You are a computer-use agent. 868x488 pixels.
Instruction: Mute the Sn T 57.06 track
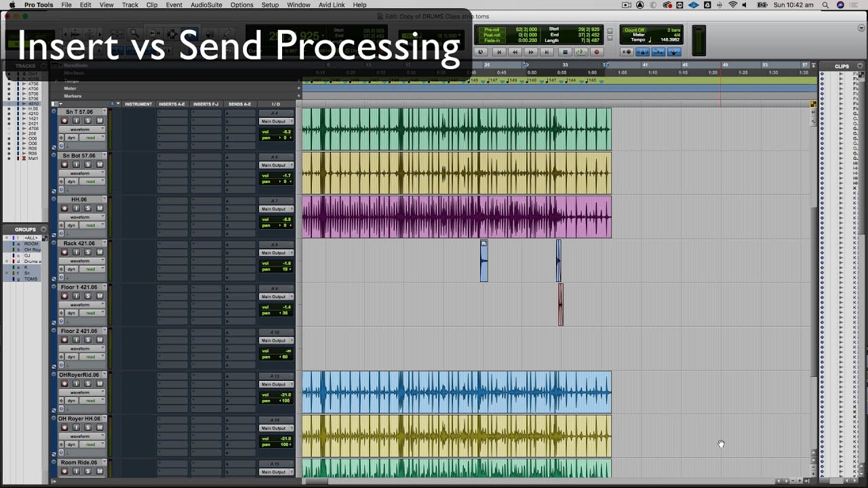(100, 121)
